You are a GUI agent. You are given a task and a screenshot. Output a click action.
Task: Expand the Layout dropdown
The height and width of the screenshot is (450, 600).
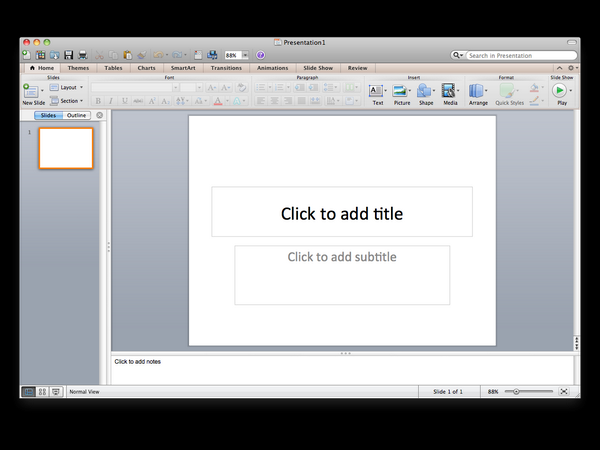click(x=66, y=87)
